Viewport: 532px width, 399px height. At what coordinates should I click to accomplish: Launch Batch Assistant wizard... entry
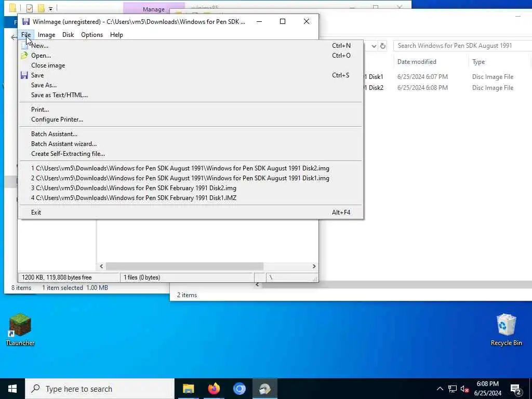click(191, 143)
